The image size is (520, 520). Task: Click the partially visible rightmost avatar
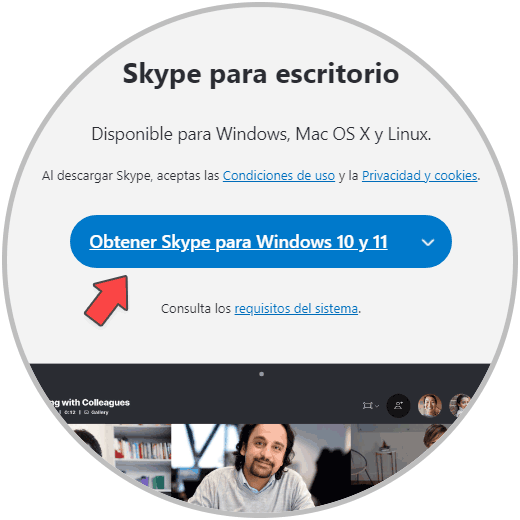[460, 405]
